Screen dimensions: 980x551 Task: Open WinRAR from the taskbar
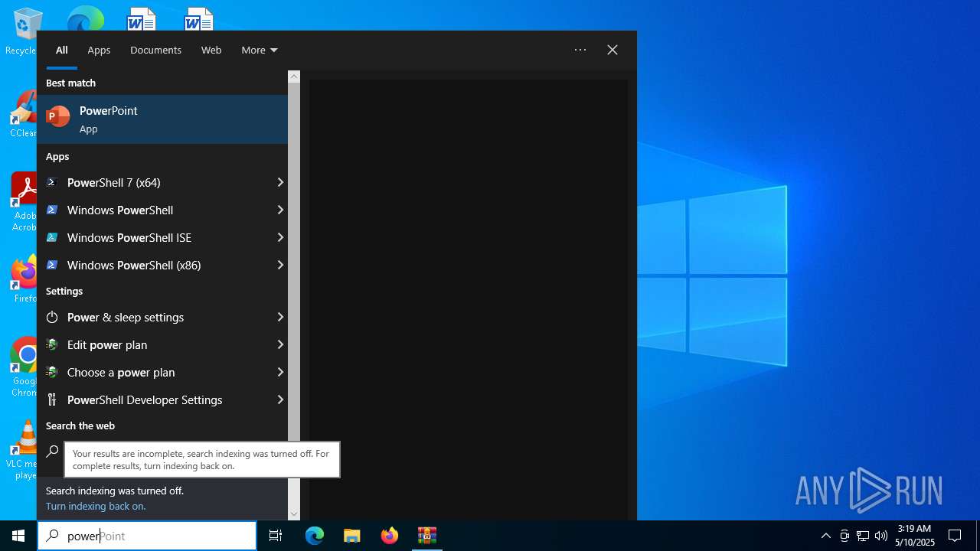pos(427,536)
